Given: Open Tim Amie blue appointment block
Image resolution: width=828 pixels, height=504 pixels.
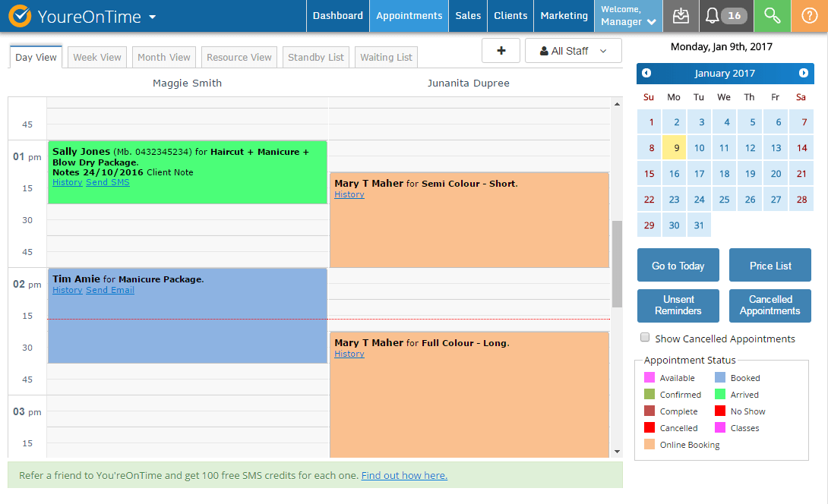Looking at the screenshot, I should (188, 316).
